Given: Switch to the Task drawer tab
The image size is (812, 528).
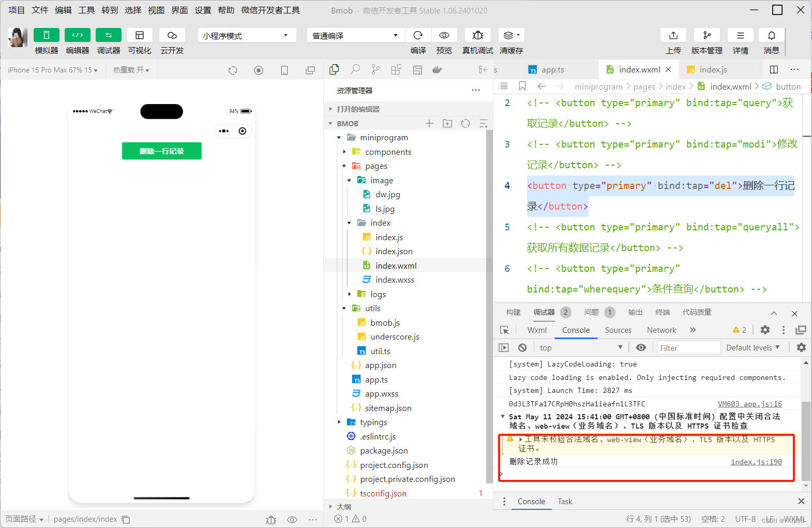Looking at the screenshot, I should (x=565, y=501).
